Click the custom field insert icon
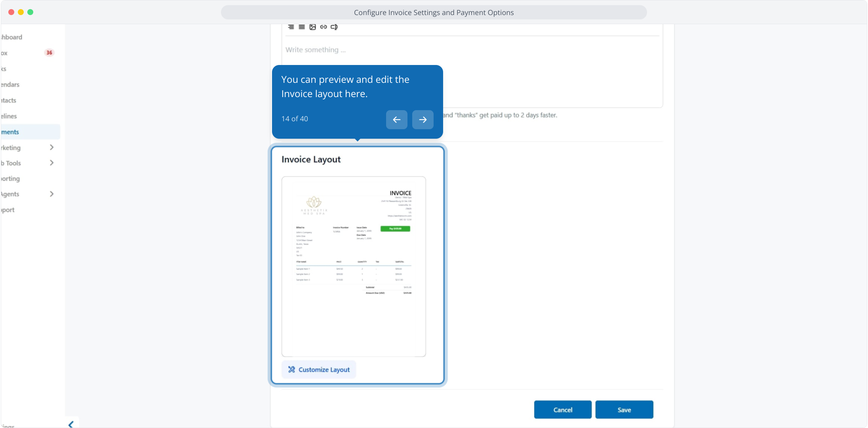This screenshot has height=428, width=868. click(334, 27)
